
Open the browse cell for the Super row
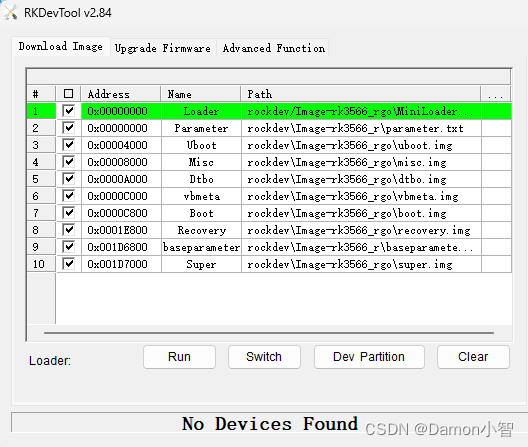click(496, 264)
